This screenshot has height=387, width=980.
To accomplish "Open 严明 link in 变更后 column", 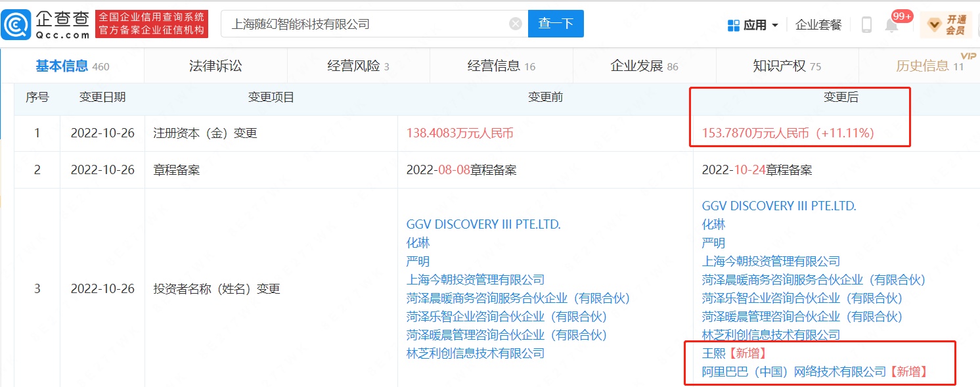I will click(713, 243).
